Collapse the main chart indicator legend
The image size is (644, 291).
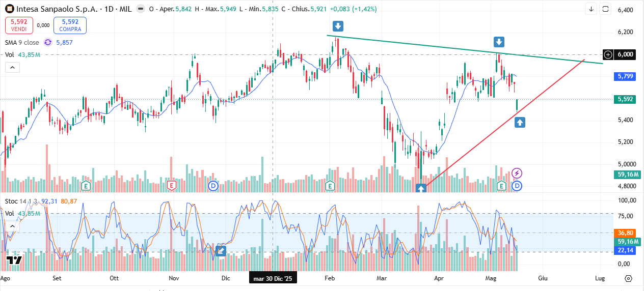13,67
